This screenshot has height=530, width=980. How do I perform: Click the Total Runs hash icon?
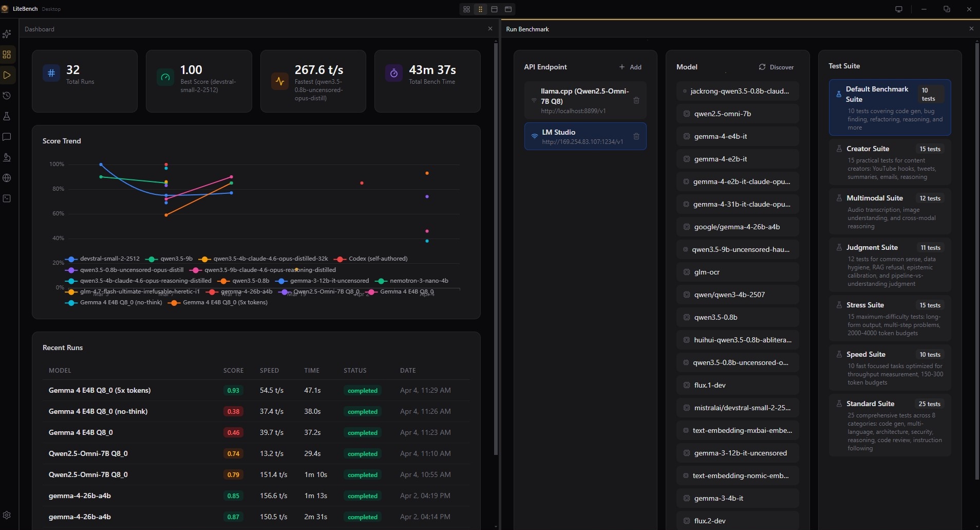tap(51, 73)
